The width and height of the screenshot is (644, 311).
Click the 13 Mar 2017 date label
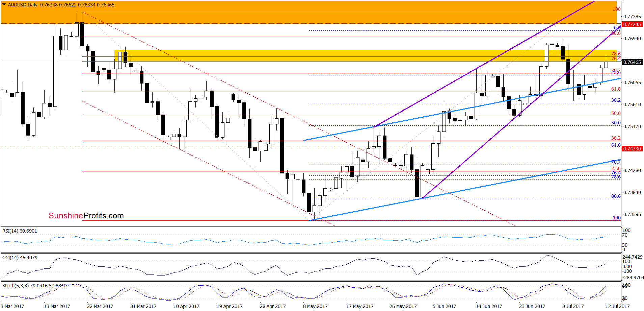(57, 306)
